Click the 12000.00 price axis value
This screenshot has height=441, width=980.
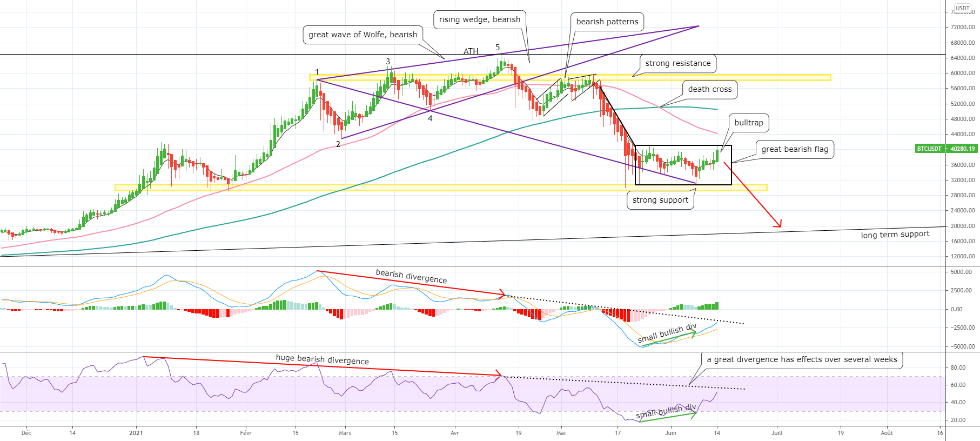pyautogui.click(x=963, y=256)
